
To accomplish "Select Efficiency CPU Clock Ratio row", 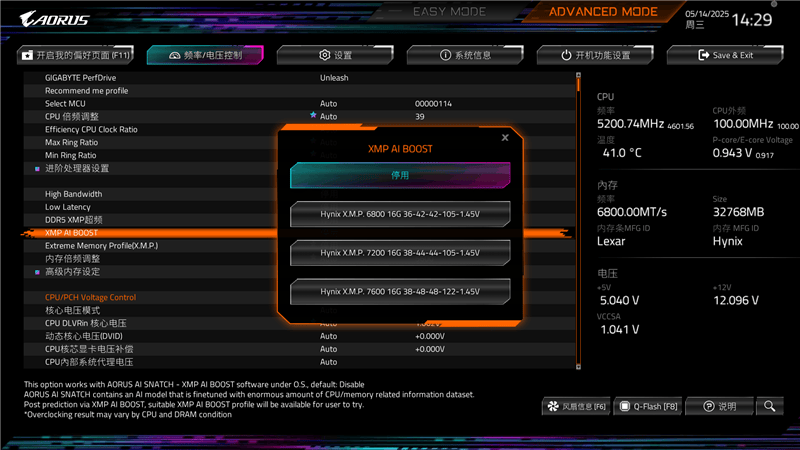I will coord(153,130).
